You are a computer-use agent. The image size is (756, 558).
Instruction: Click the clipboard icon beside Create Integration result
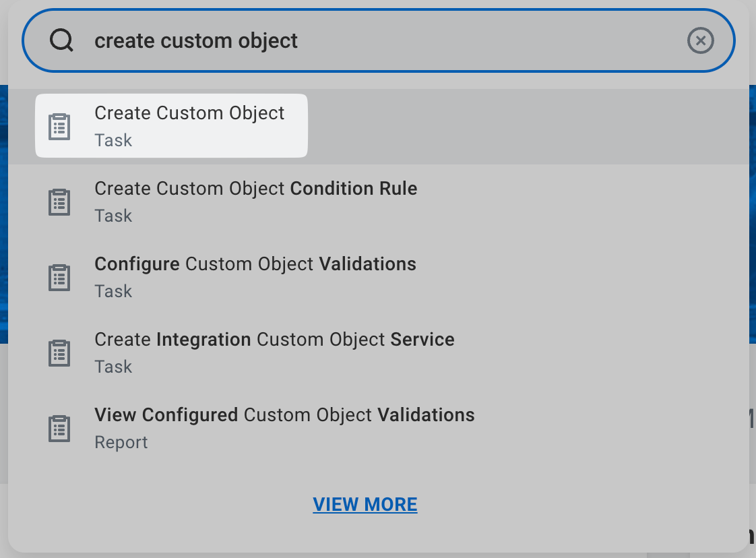pyautogui.click(x=59, y=353)
